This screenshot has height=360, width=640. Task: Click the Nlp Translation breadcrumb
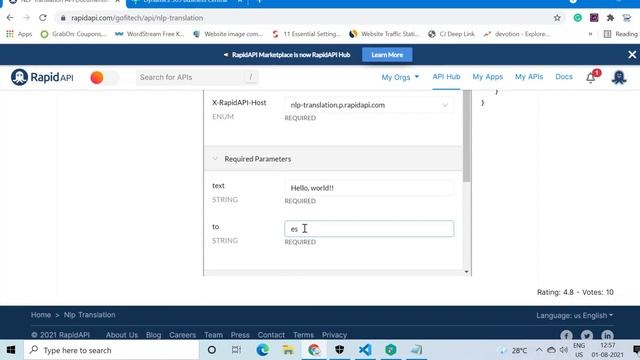[x=89, y=315]
